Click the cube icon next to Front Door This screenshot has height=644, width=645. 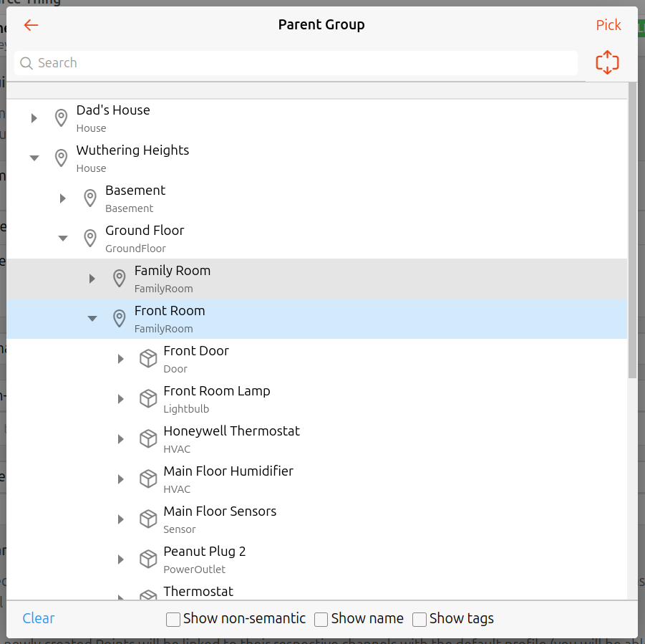148,358
